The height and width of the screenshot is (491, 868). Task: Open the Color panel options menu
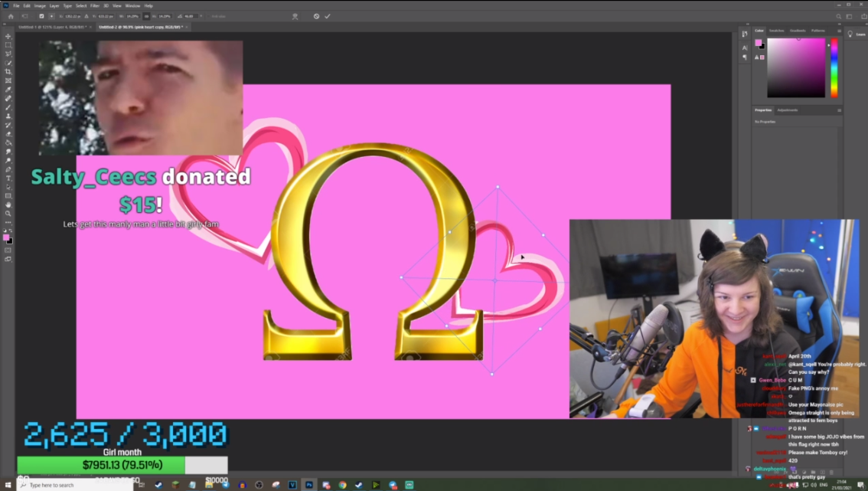[x=839, y=31]
